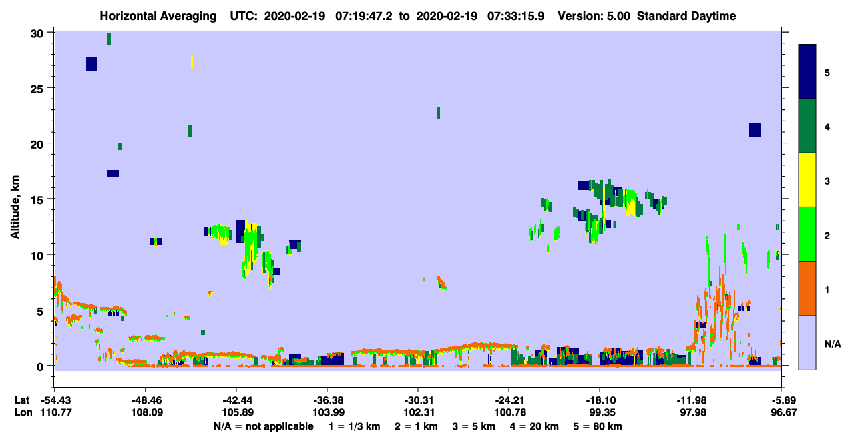Click the y-axis tick label 25
Image resolution: width=868 pixels, height=445 pixels.
[38, 89]
